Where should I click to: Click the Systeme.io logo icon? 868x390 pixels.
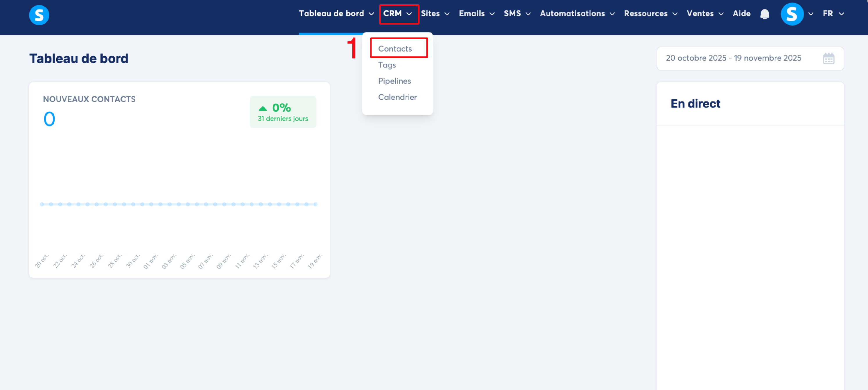tap(39, 15)
